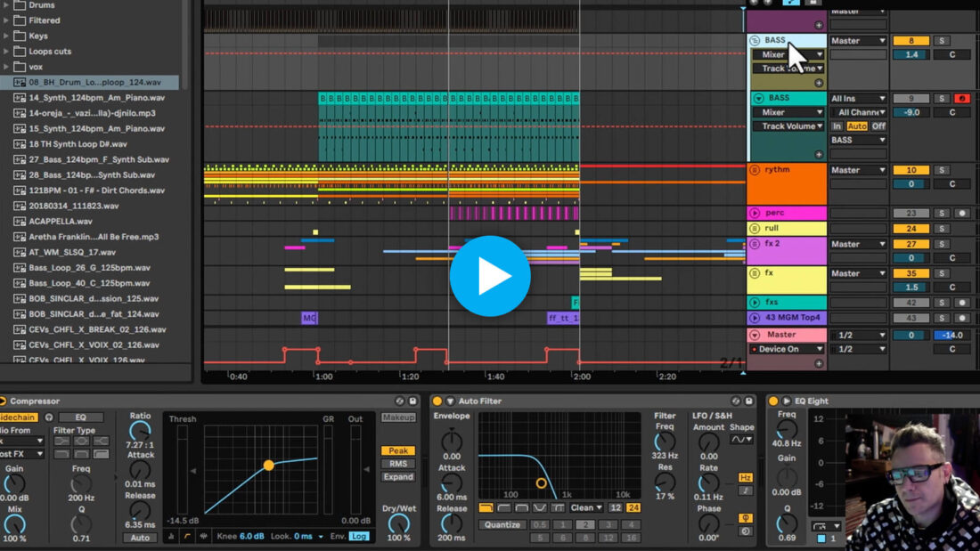The width and height of the screenshot is (980, 551).
Task: Select the 12 dB filter slope
Action: pyautogui.click(x=616, y=508)
